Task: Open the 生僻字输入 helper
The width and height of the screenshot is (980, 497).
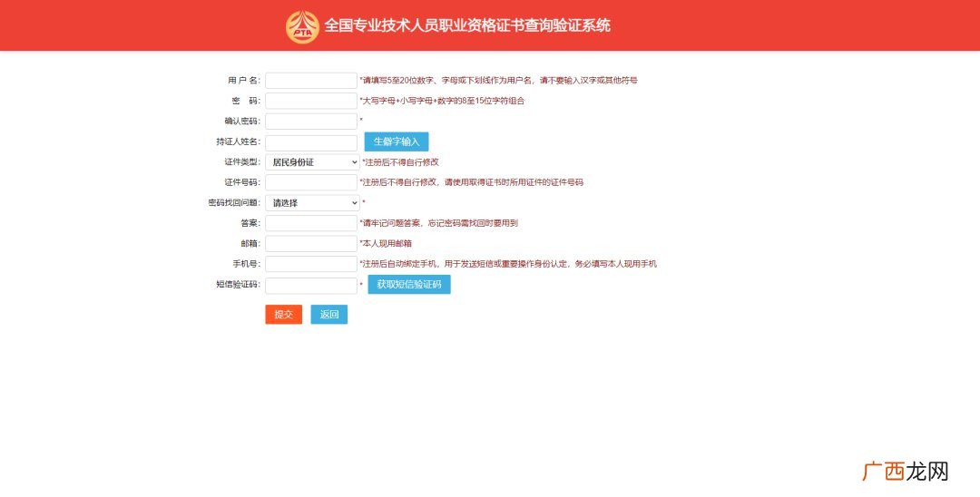Action: click(x=397, y=141)
